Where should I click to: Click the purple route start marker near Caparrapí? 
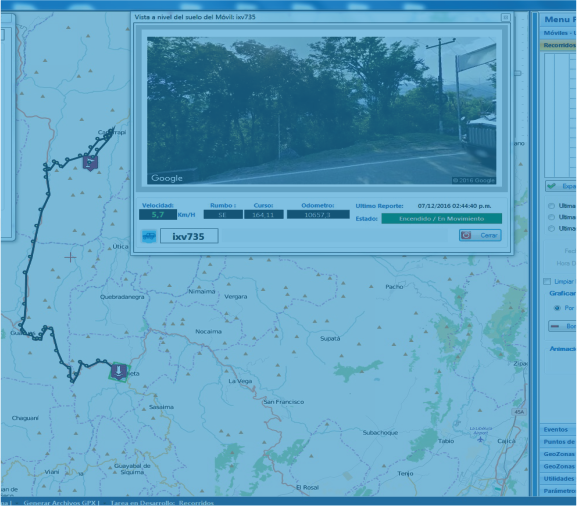pos(90,163)
